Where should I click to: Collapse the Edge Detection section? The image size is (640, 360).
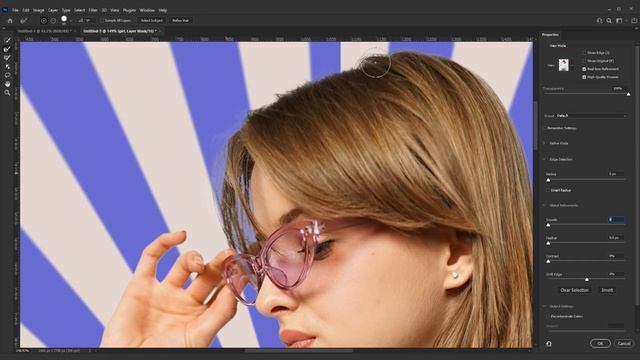[x=544, y=159]
